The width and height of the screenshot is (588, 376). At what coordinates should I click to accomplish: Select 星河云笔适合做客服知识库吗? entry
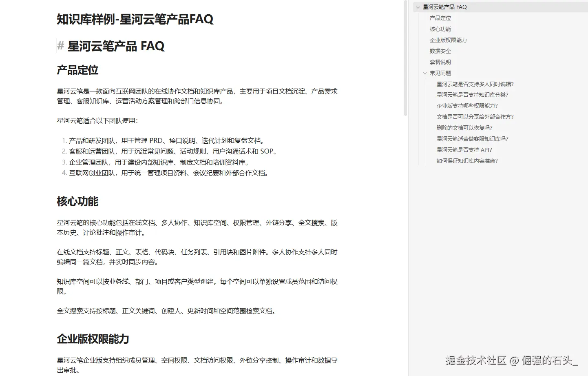coord(473,139)
